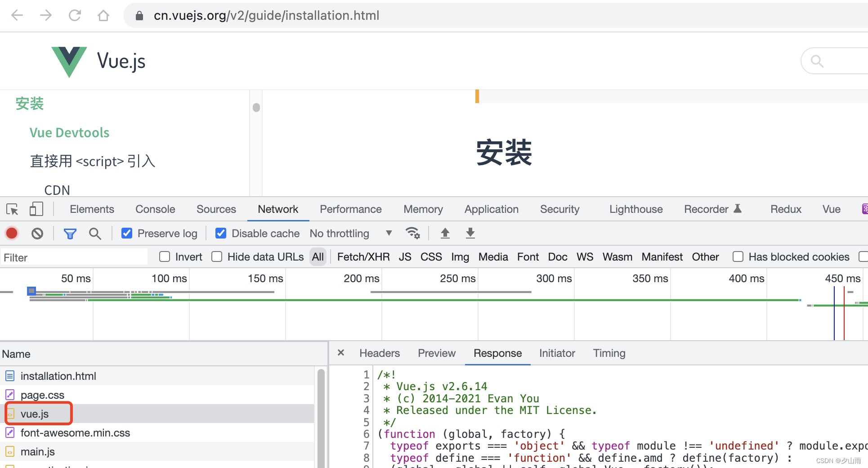Open the Sources panel
Image resolution: width=868 pixels, height=468 pixels.
pyautogui.click(x=216, y=209)
